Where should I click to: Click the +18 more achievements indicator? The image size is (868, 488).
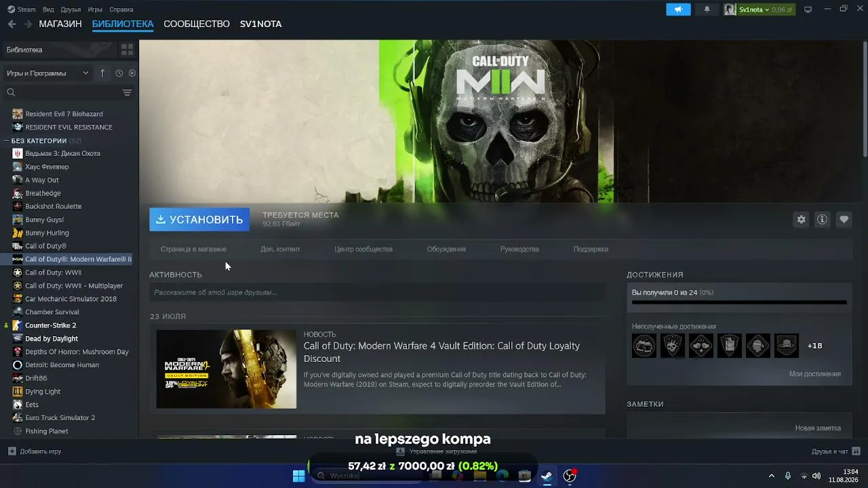(x=814, y=346)
